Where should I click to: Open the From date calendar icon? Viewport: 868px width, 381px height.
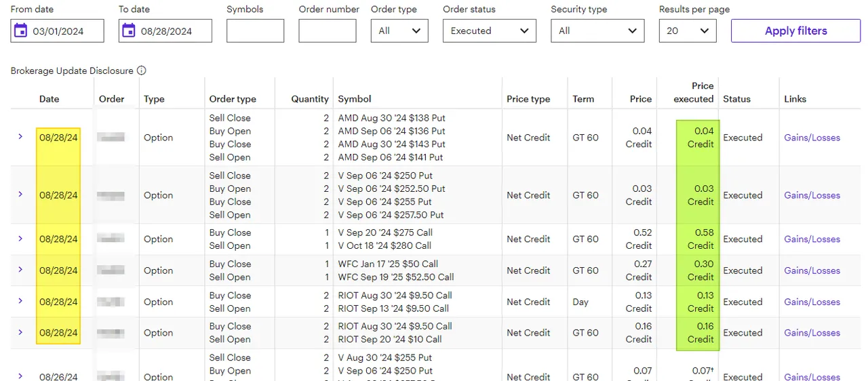pos(21,31)
